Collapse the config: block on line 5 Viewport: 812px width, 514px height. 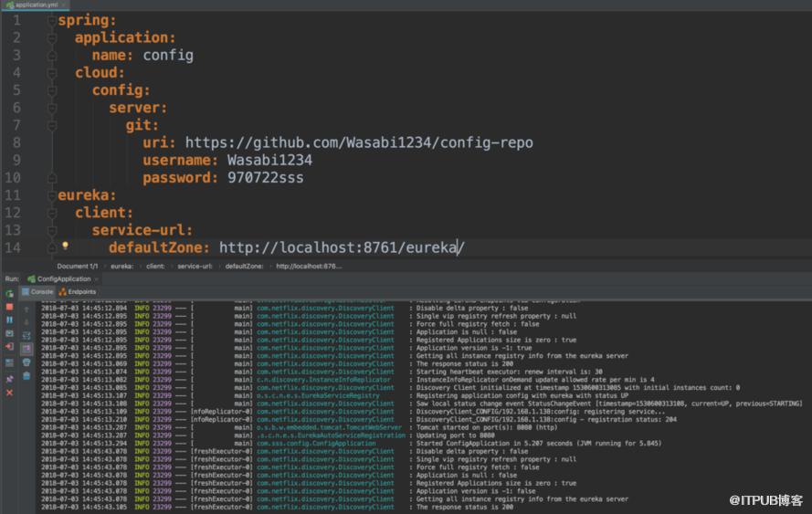[x=52, y=90]
